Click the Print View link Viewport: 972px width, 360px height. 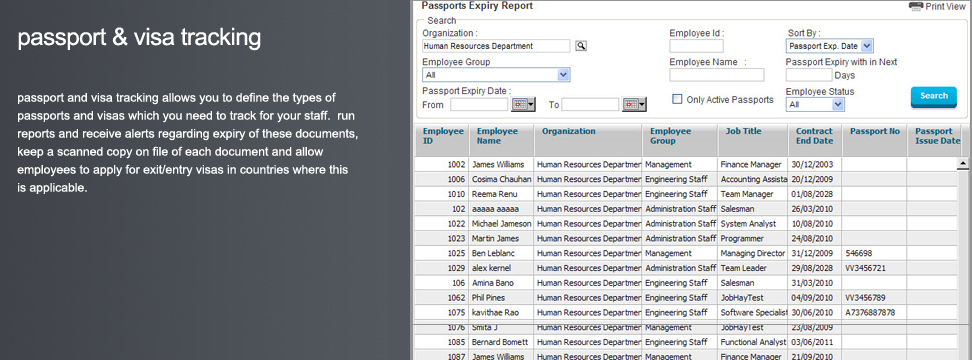click(x=945, y=7)
